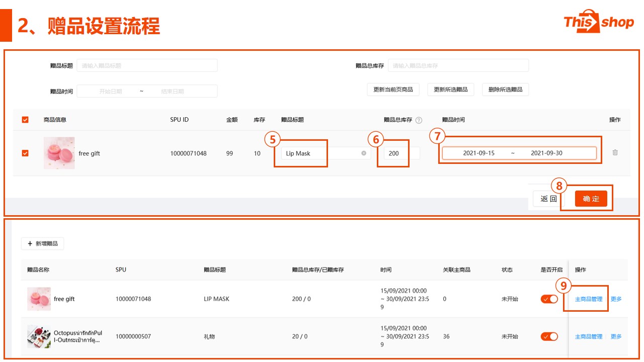This screenshot has height=362, width=644.
Task: Edit the gift total stock field showing 200
Action: [x=402, y=153]
